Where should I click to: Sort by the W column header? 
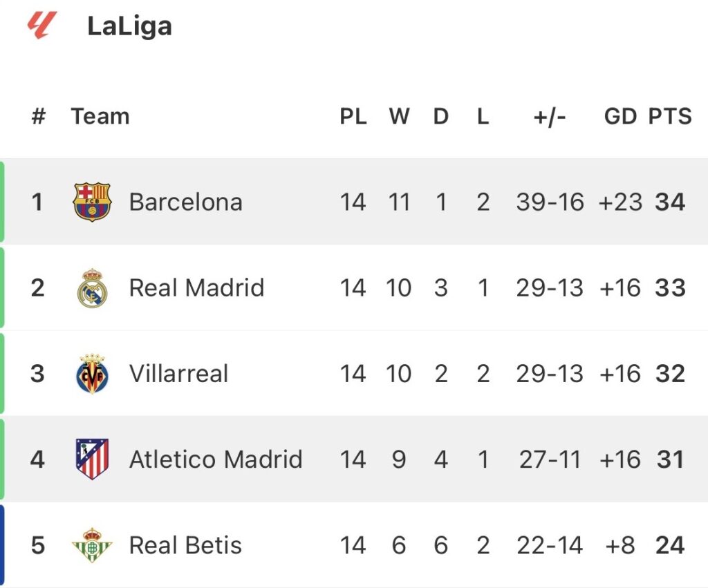tap(399, 116)
